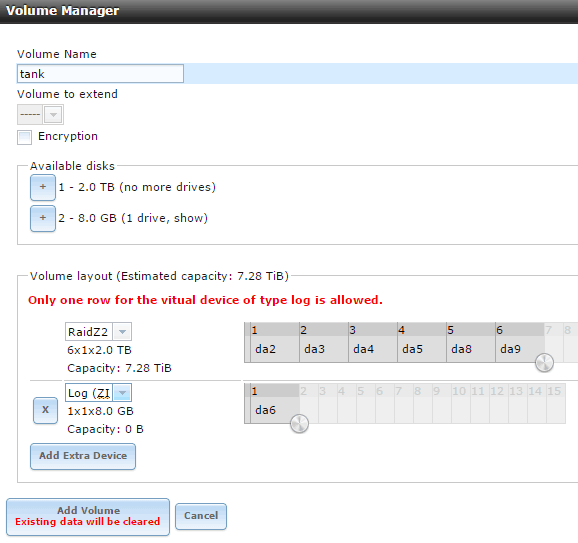
Task: Select disk da5 in RaidZ2 row
Action: tap(422, 349)
